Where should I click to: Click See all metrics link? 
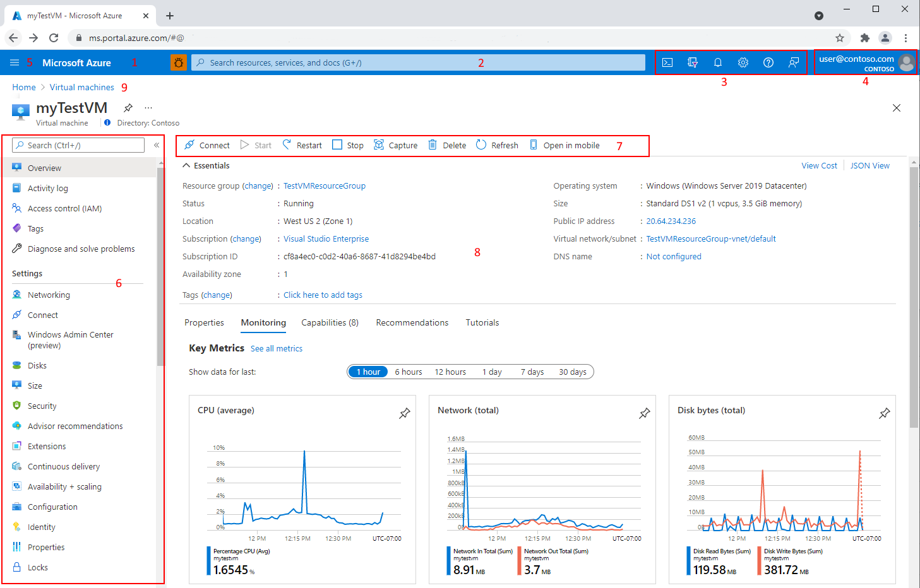pos(276,348)
